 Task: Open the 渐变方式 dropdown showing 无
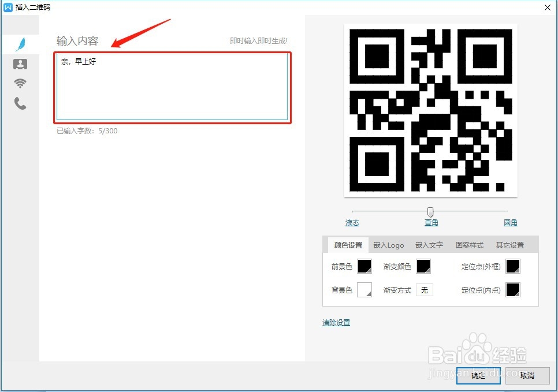tap(425, 290)
